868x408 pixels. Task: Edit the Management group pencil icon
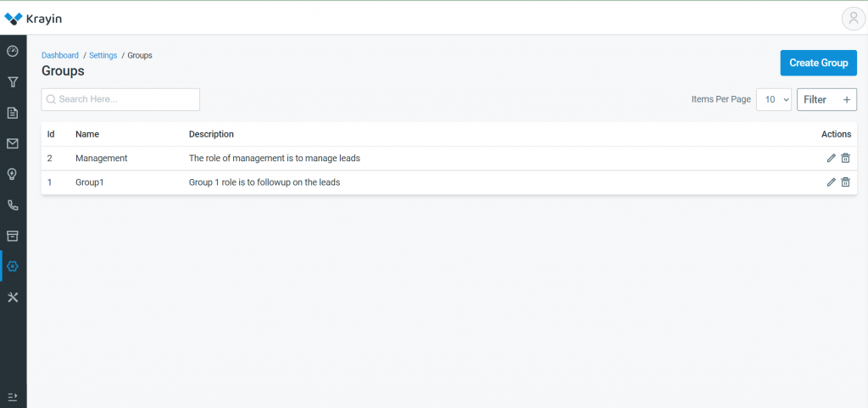[831, 159]
